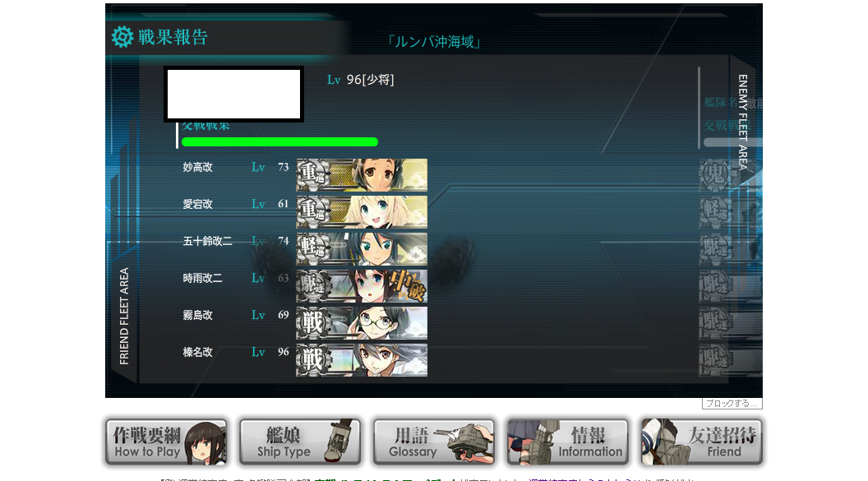
Task: Click the enemy 軽巡 class badge
Action: [x=714, y=212]
